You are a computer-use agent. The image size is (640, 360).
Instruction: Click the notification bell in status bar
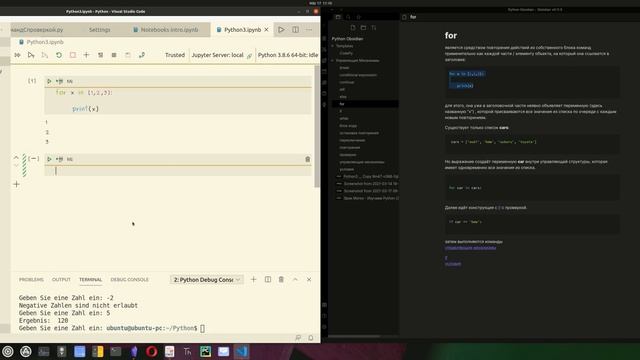click(x=311, y=338)
